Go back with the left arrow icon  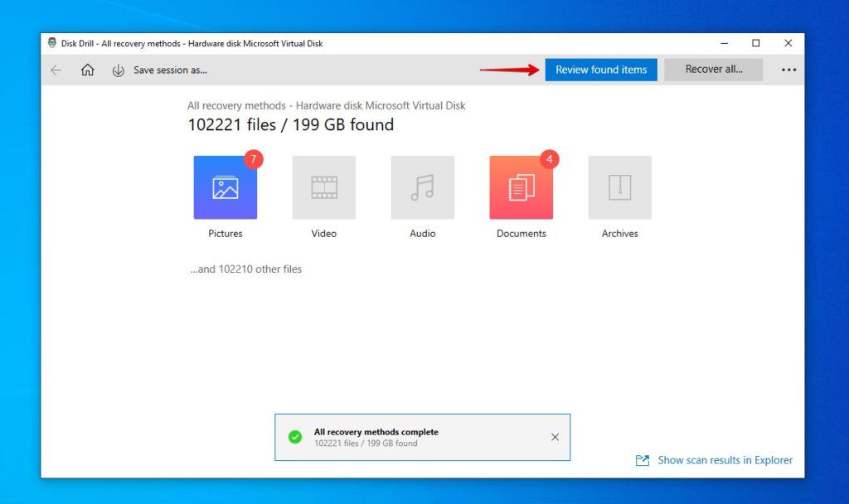[x=56, y=70]
